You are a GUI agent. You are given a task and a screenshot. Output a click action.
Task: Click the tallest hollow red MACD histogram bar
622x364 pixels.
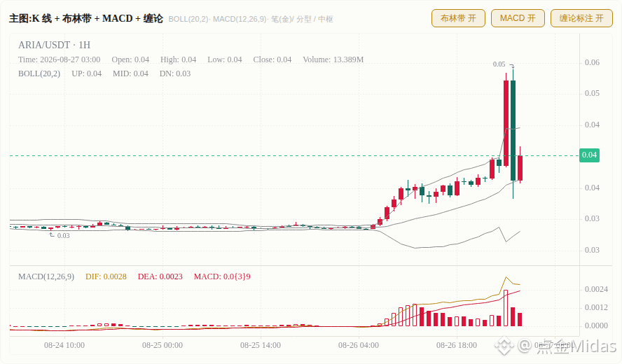506,308
